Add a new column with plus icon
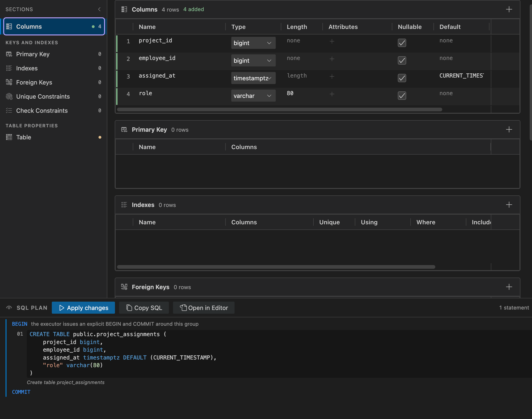 point(509,9)
